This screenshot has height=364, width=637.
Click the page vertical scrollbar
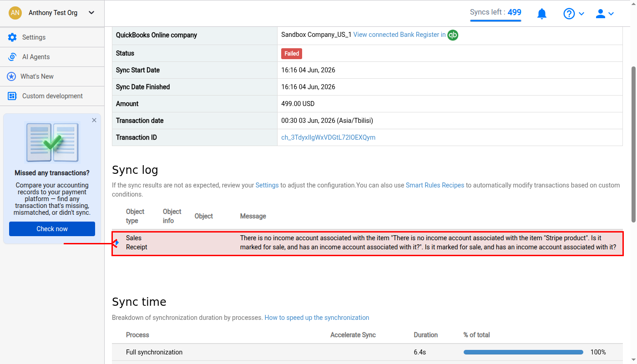click(633, 145)
